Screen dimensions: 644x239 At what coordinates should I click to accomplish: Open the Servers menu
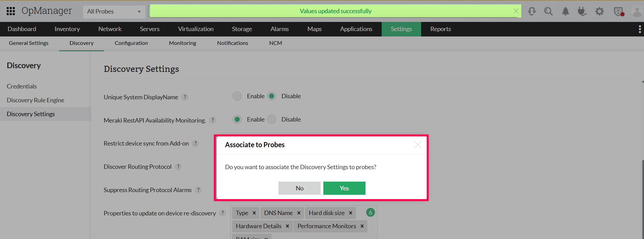[x=150, y=29]
